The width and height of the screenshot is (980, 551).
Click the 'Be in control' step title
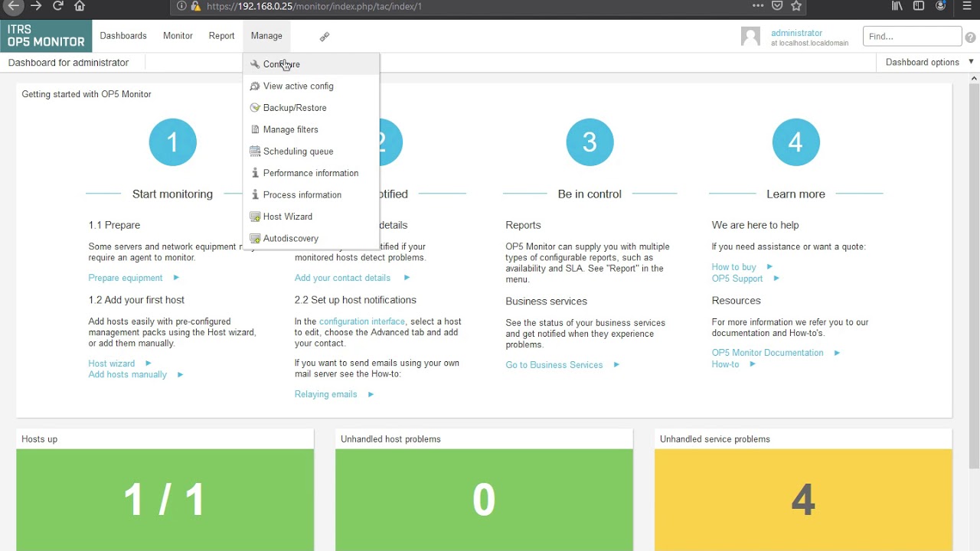[590, 194]
